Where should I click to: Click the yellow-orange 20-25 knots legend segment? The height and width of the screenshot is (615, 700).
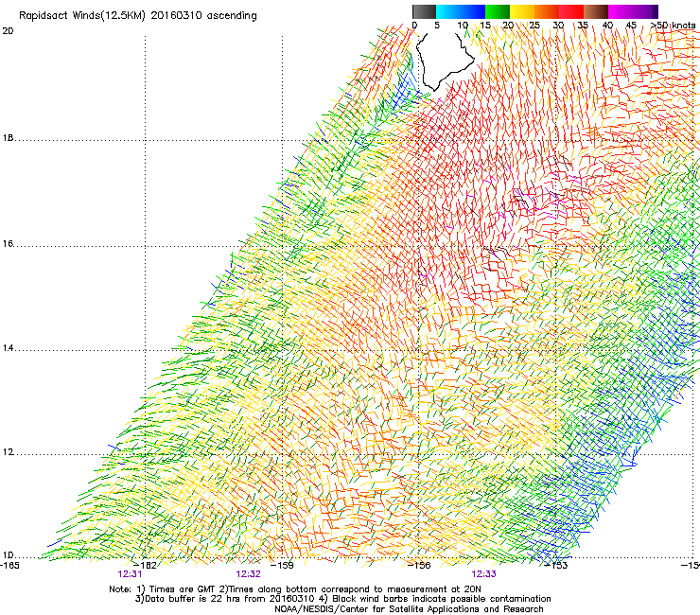(522, 11)
